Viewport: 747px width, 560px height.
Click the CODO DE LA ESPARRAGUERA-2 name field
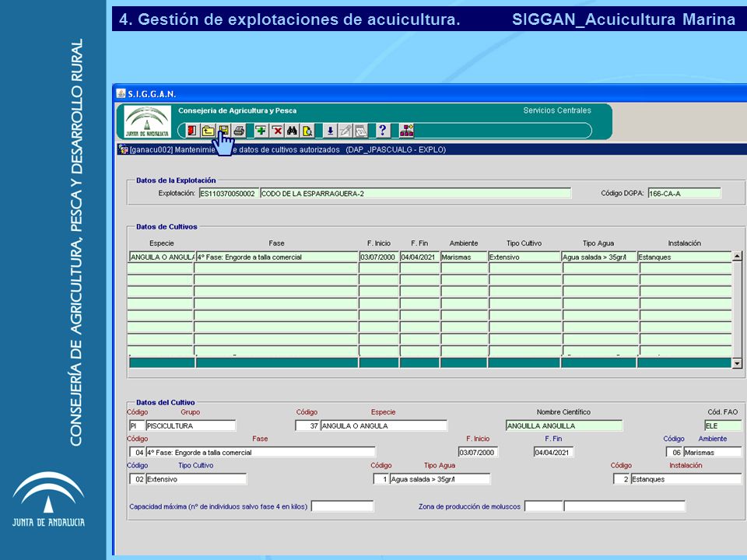(x=416, y=194)
